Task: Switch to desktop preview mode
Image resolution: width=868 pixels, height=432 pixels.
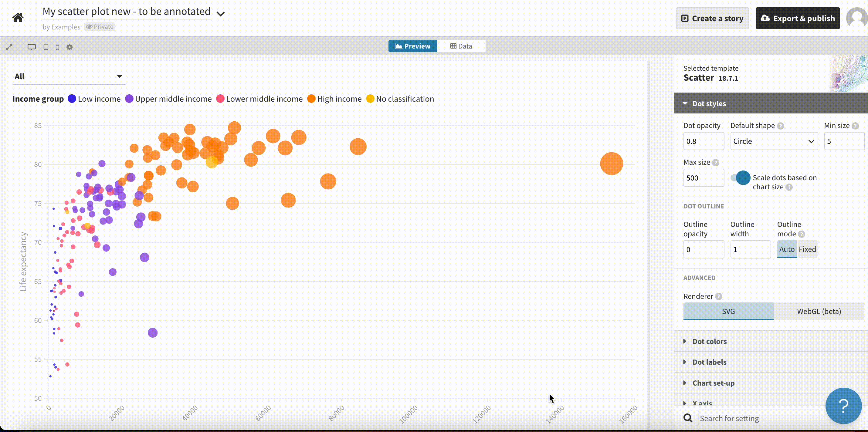Action: click(32, 47)
